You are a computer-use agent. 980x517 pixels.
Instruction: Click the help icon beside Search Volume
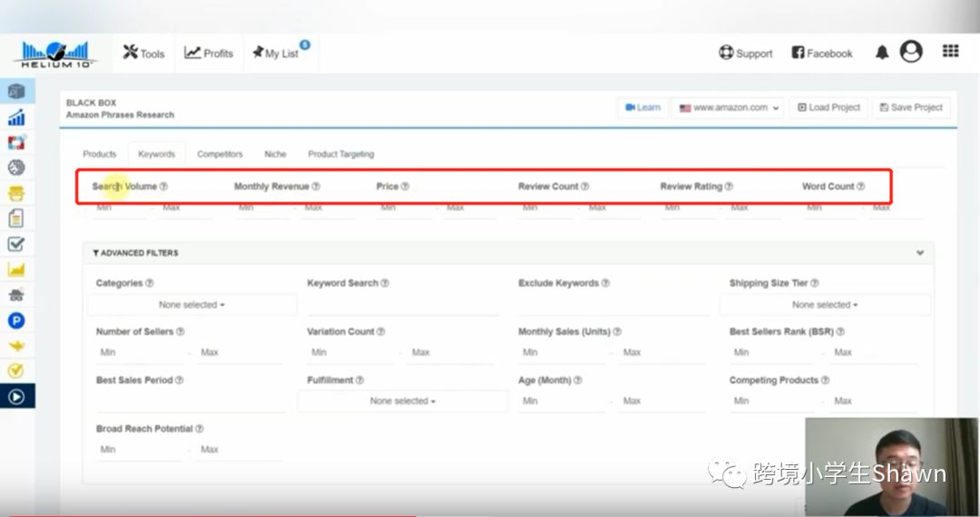click(163, 186)
